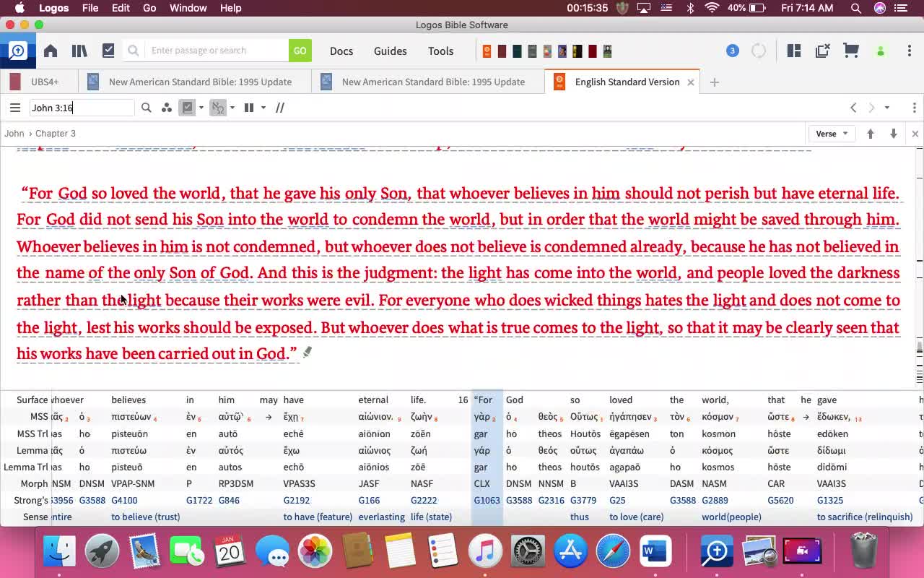Open the Reading Plans checkmark icon

(108, 51)
